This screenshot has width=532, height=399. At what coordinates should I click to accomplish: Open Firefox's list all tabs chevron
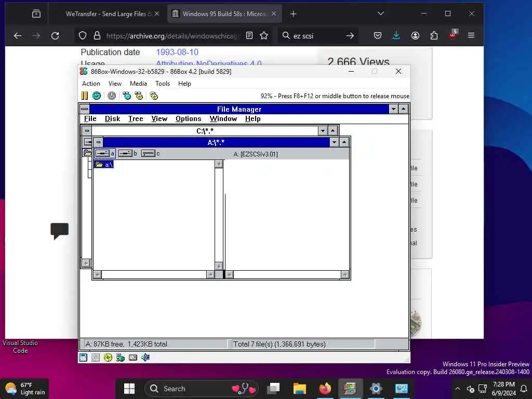(x=381, y=14)
